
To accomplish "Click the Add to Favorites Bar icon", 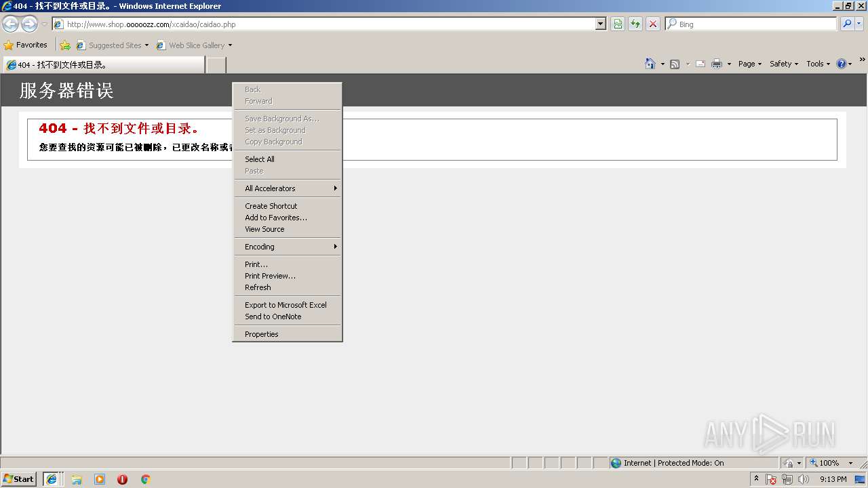I will point(65,45).
